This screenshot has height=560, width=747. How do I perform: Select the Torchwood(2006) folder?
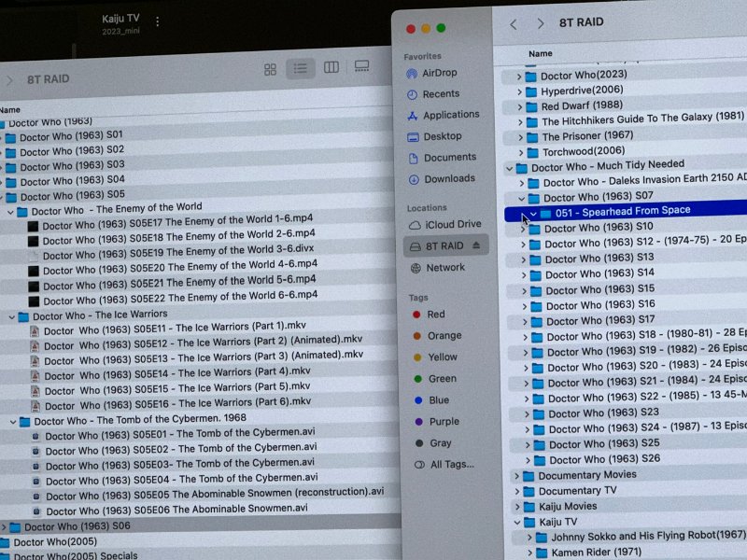coord(584,151)
